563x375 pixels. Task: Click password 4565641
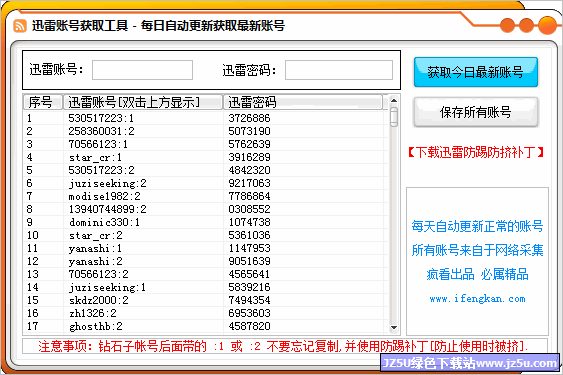pyautogui.click(x=249, y=274)
